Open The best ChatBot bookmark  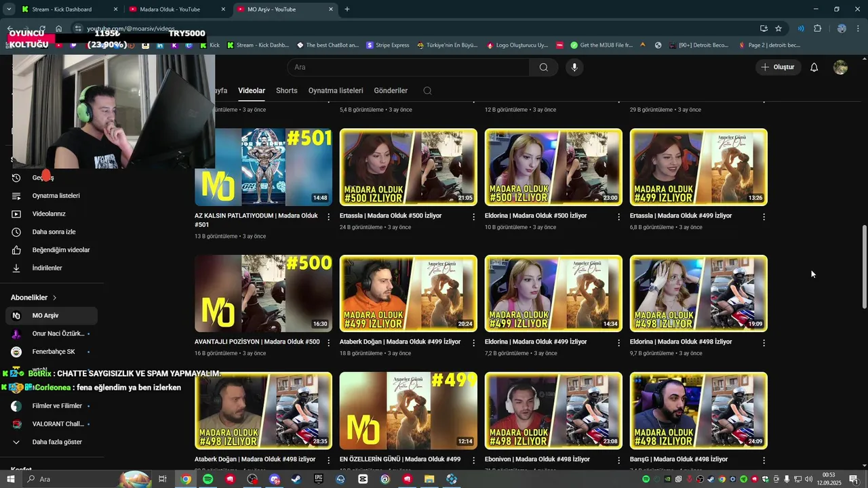click(x=328, y=45)
